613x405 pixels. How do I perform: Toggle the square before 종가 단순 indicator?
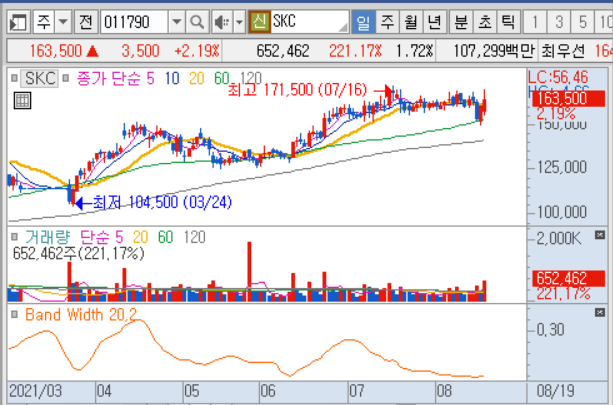65,78
